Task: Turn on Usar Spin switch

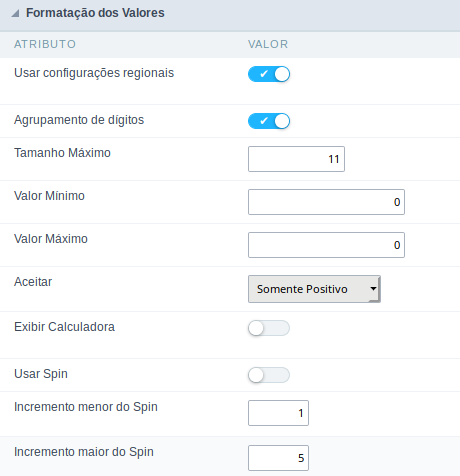Action: click(x=269, y=375)
